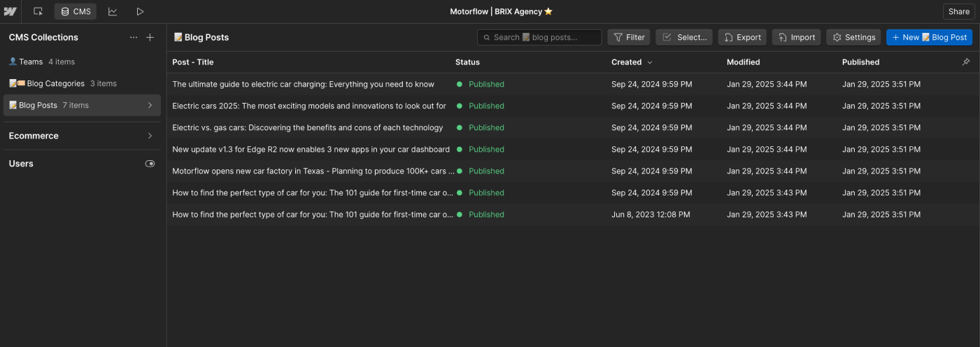Open CMS Collections more options (three dots)
This screenshot has width=980, height=347.
134,37
